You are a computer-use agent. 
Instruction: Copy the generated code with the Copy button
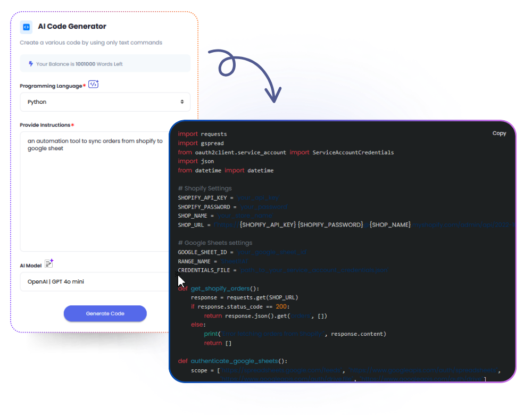[x=499, y=134]
